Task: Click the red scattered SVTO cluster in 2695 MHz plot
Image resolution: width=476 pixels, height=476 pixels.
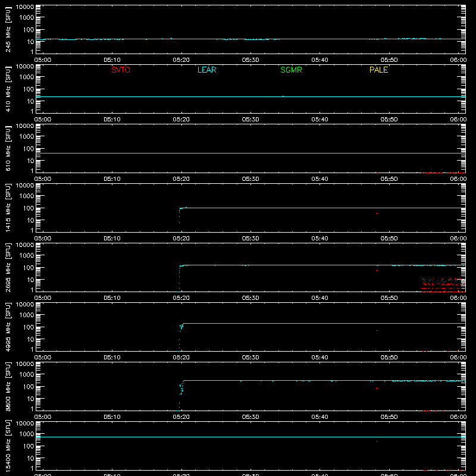Action: click(443, 285)
